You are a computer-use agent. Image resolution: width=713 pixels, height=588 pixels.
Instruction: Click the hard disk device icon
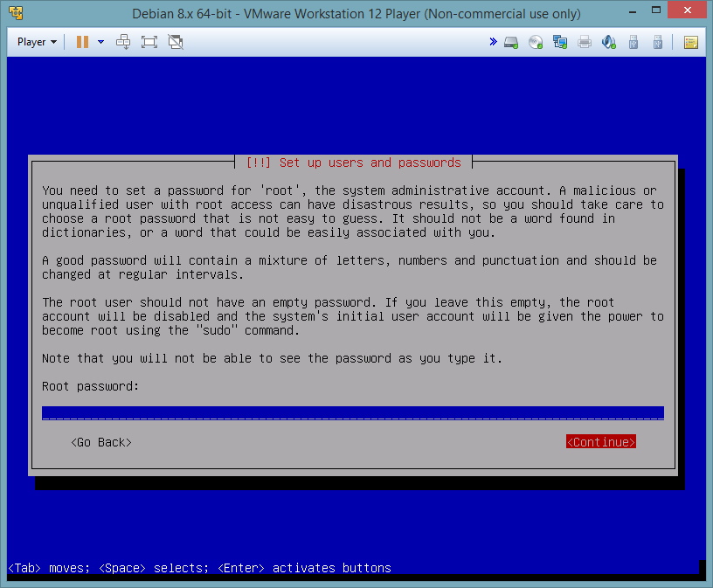pyautogui.click(x=511, y=42)
